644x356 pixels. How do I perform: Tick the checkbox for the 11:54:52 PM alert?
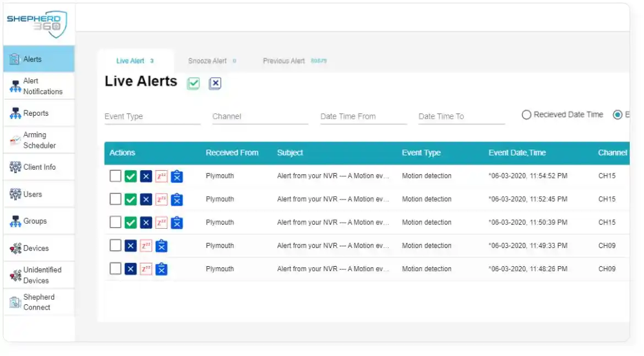116,176
